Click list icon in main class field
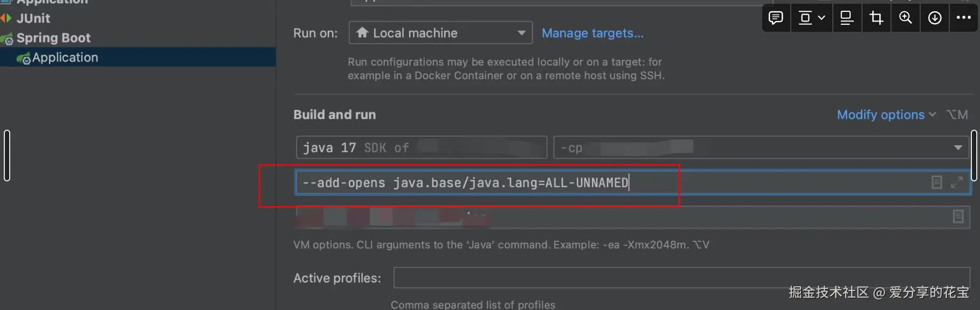Viewport: 980px width, 310px height. [x=958, y=216]
